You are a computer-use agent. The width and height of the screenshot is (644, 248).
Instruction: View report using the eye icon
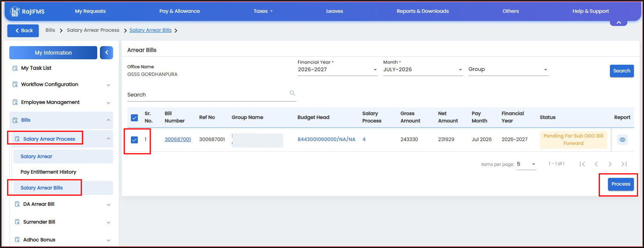pos(622,139)
